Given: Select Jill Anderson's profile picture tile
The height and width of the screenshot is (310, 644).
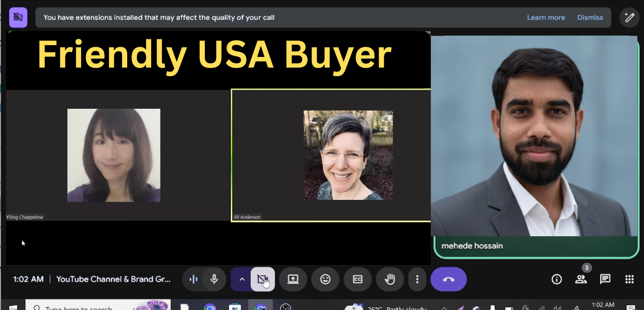Looking at the screenshot, I should (348, 155).
